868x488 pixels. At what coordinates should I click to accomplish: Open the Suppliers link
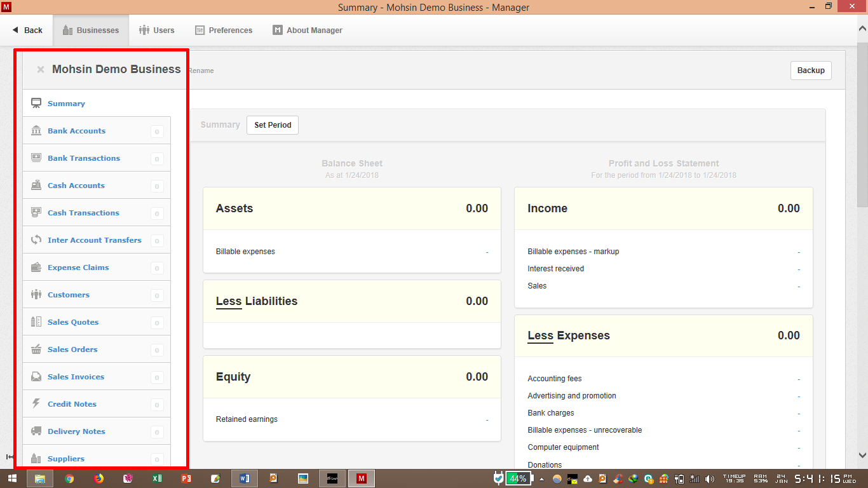pyautogui.click(x=66, y=459)
